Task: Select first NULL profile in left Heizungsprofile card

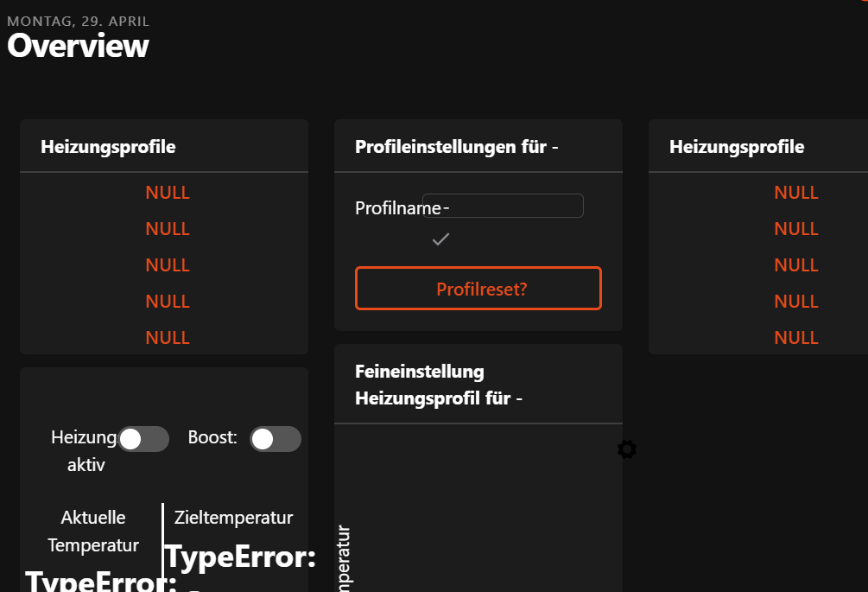Action: coord(168,193)
